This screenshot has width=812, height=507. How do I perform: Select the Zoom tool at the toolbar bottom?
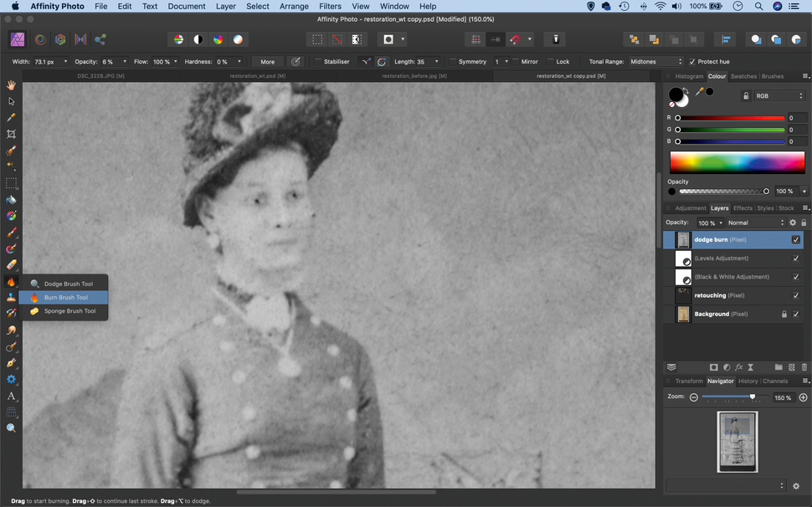11,428
